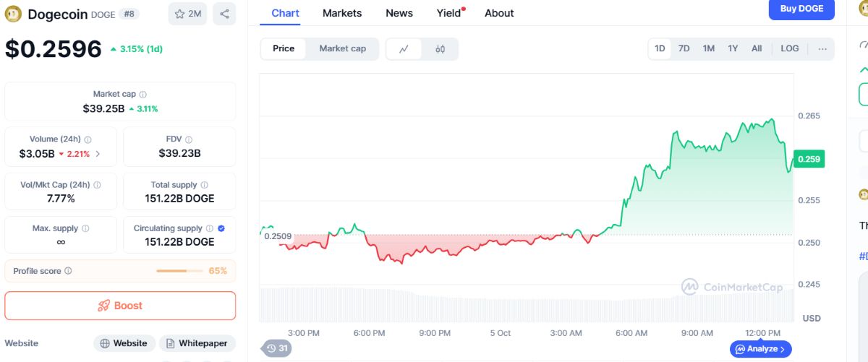Add Dogecoin to watchlist via star button

pos(187,14)
